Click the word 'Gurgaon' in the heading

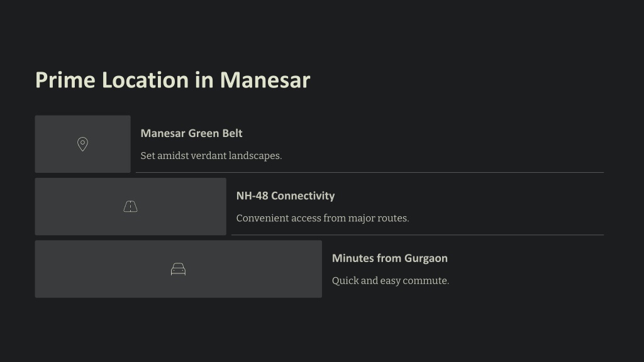(426, 258)
